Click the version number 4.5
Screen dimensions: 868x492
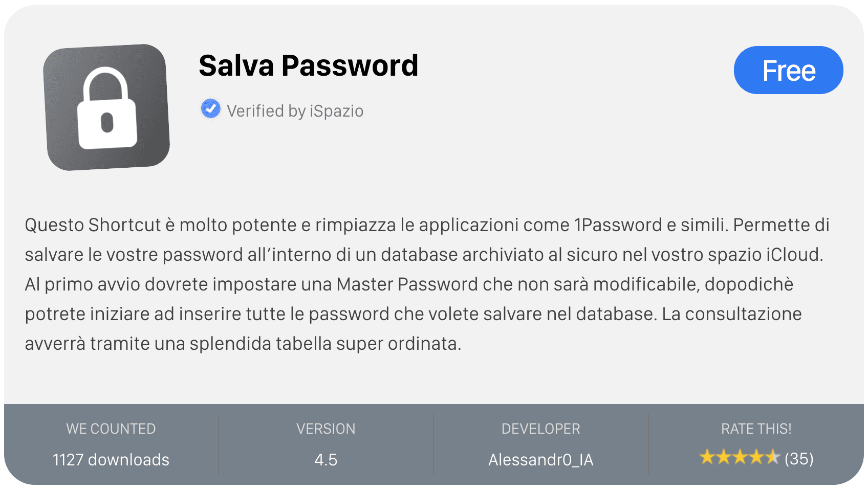coord(325,460)
